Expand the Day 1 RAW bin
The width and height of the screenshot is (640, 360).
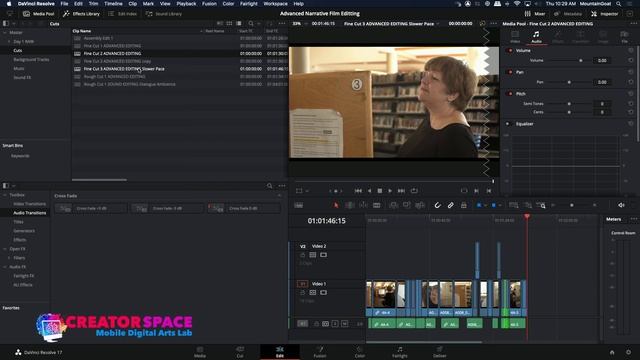pyautogui.click(x=9, y=42)
